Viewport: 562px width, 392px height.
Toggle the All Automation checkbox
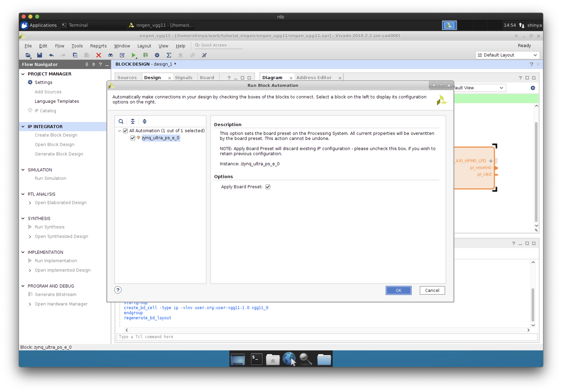(125, 131)
